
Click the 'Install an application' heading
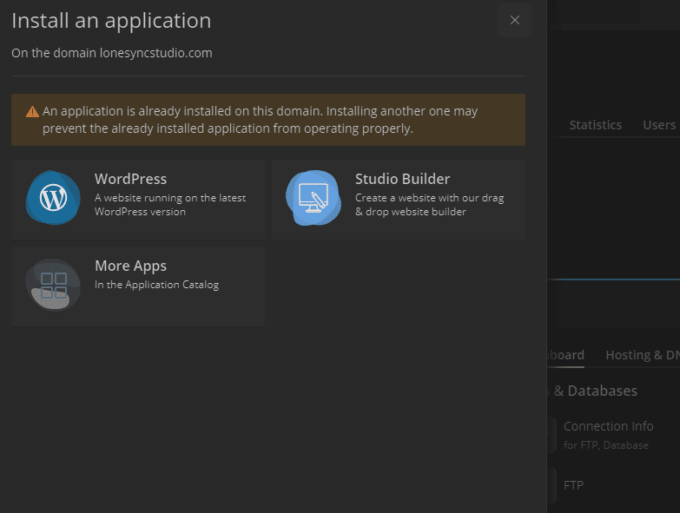coord(111,21)
